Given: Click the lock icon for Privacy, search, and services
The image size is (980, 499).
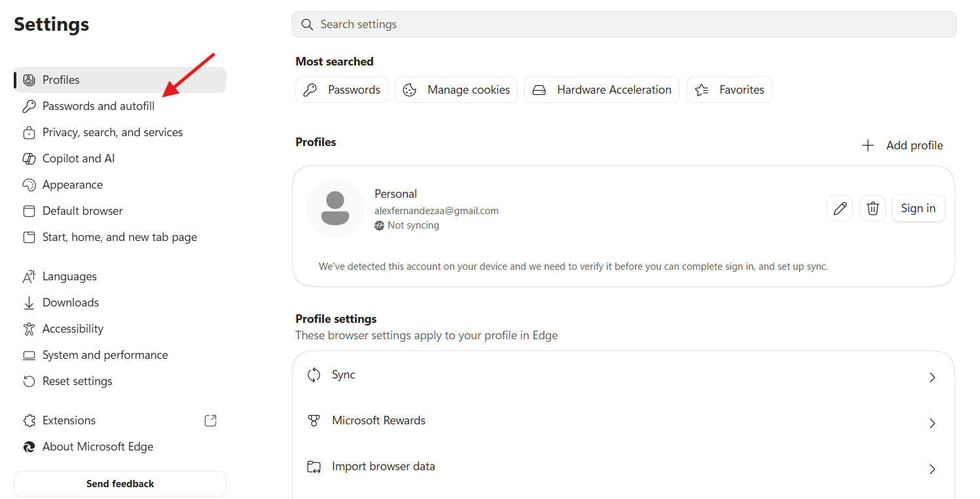Looking at the screenshot, I should (x=29, y=132).
